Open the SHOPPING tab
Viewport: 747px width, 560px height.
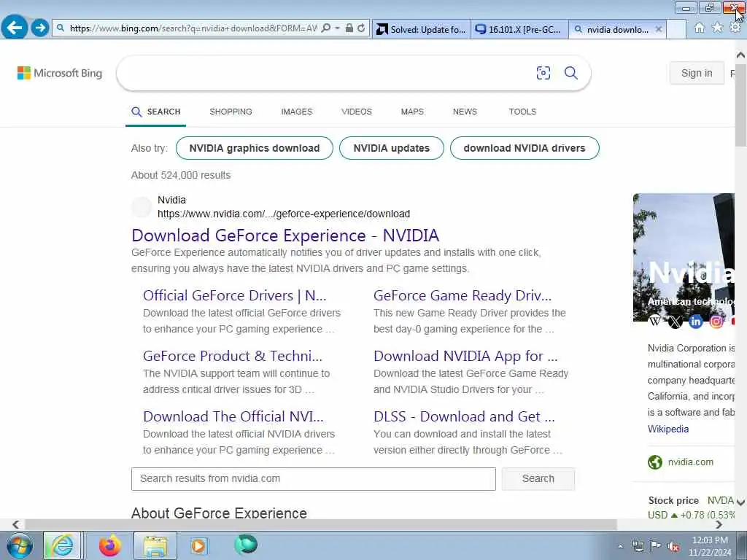pyautogui.click(x=231, y=112)
